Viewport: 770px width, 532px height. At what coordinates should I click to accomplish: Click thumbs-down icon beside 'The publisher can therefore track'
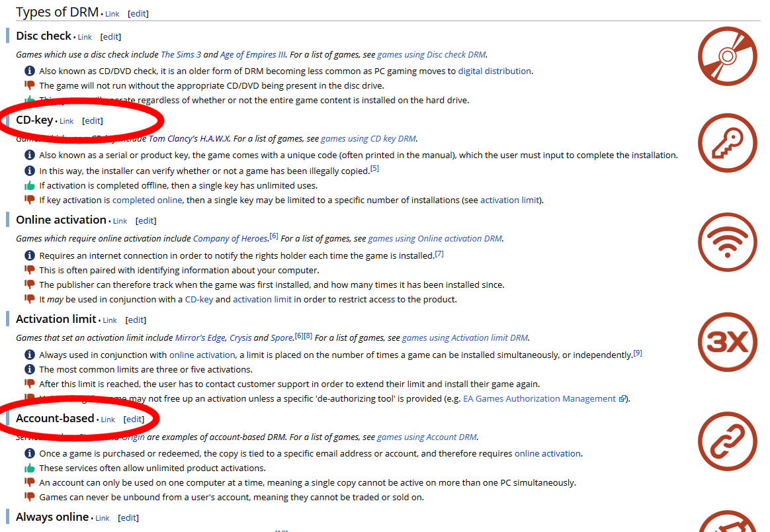(30, 285)
